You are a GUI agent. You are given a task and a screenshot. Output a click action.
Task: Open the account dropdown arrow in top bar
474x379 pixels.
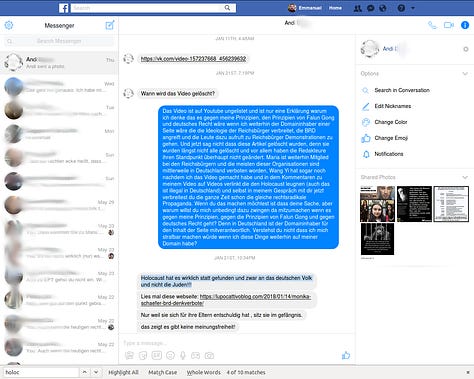413,8
